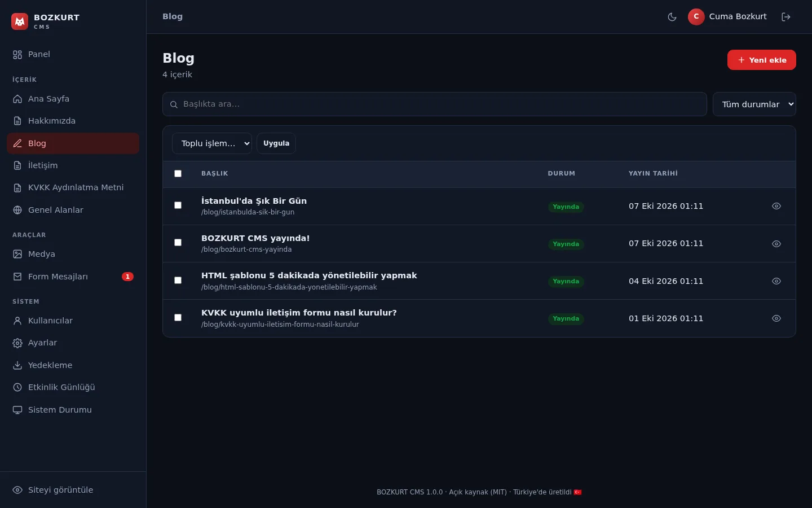Preview HTML şablonu post with eye icon
The image size is (812, 508).
tap(776, 281)
